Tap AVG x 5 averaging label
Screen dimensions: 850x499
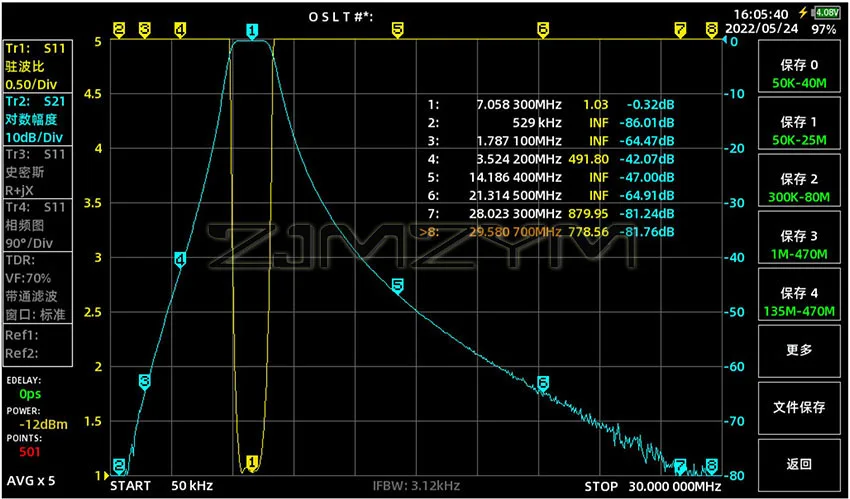(x=31, y=481)
